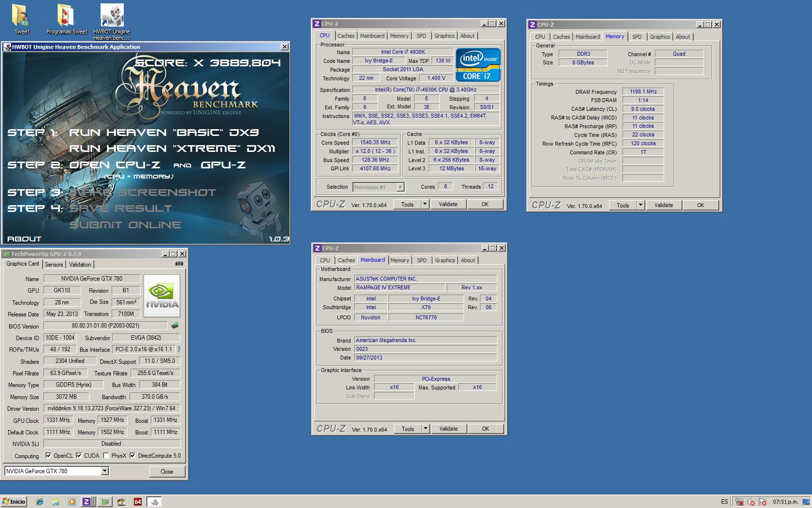Click the network disconnected tray icon

[739, 502]
